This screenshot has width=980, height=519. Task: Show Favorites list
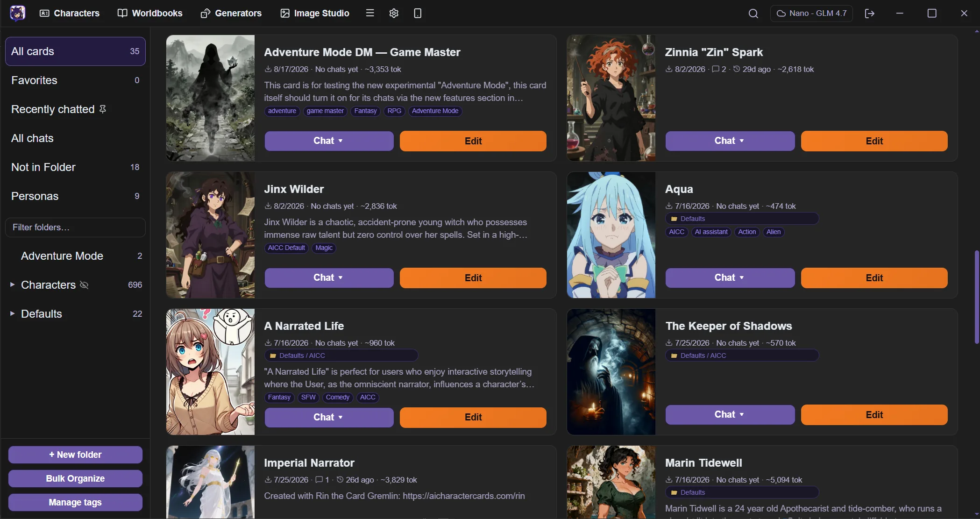click(x=75, y=80)
